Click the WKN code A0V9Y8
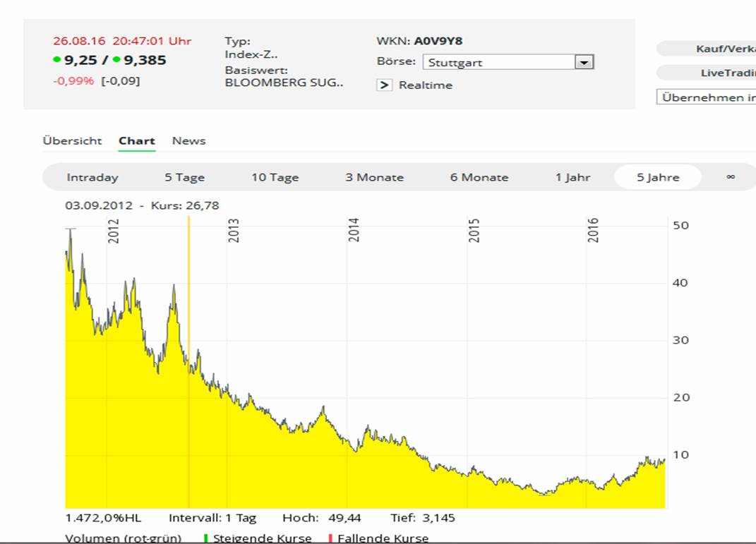Image resolution: width=756 pixels, height=544 pixels. tap(438, 41)
